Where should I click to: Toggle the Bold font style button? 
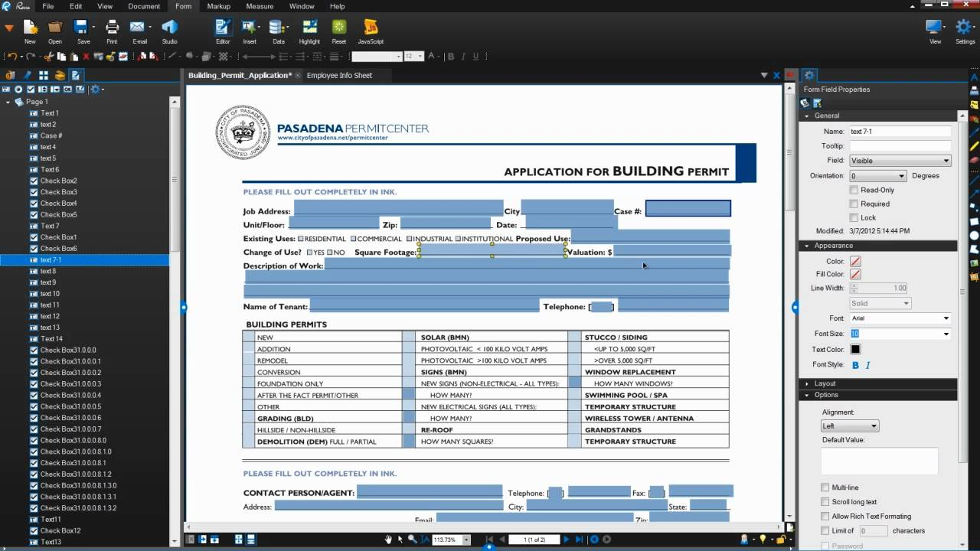[855, 365]
